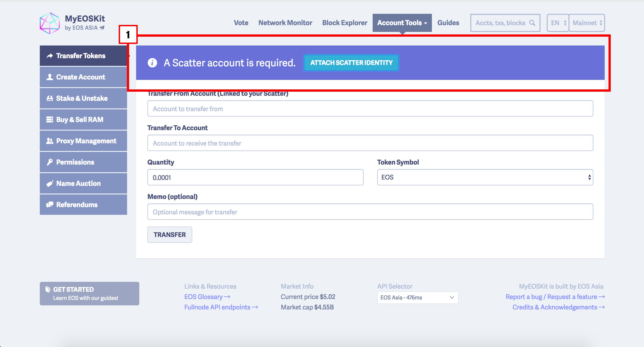
Task: Select Create Account in sidebar
Action: click(83, 77)
